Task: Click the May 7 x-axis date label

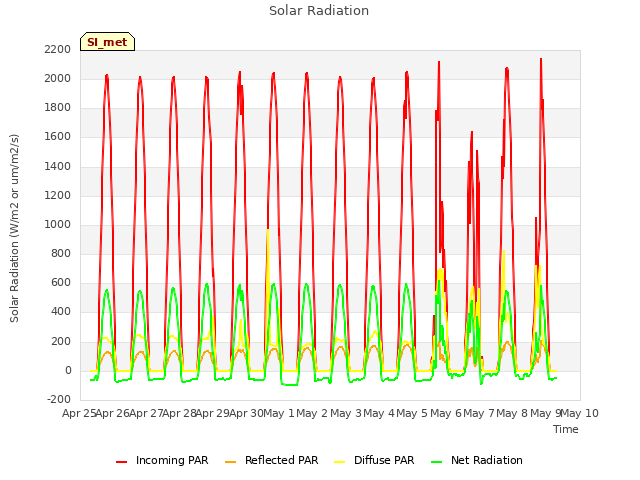Action: click(479, 413)
